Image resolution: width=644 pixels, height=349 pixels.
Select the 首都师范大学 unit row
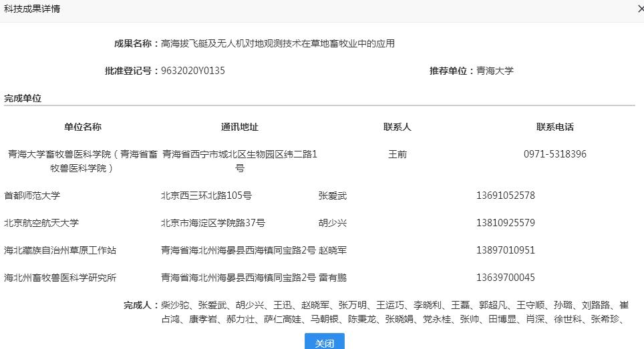[32, 196]
